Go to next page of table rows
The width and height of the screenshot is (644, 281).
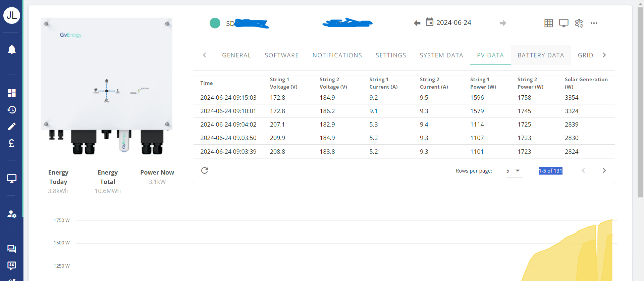coord(604,171)
